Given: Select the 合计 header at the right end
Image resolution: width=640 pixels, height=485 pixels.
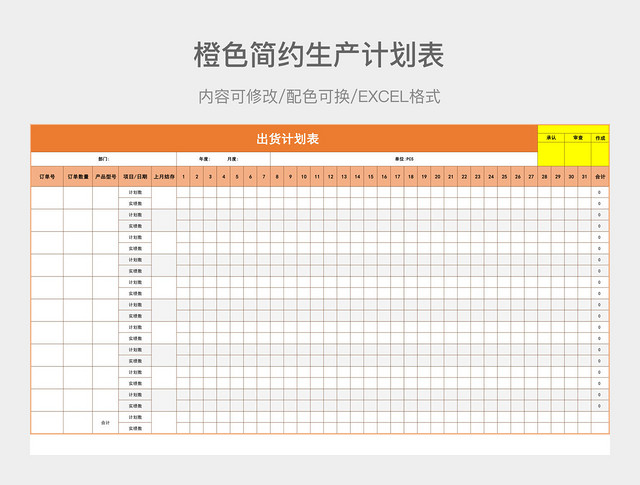Looking at the screenshot, I should pyautogui.click(x=600, y=177).
